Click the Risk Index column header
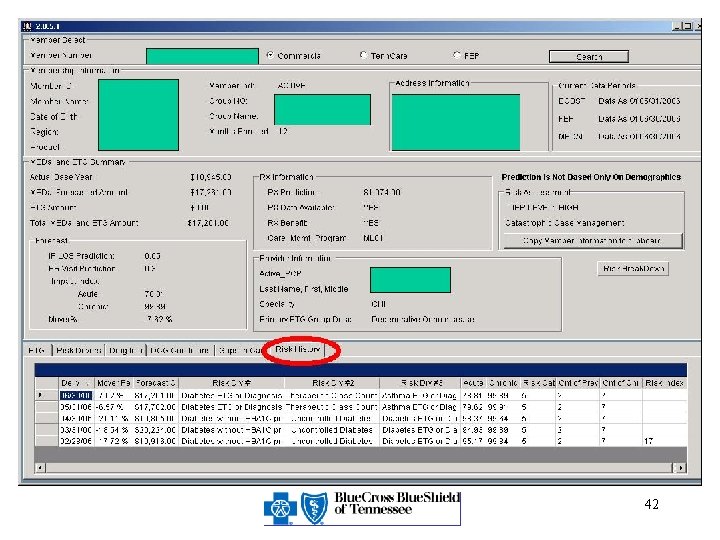Viewport: 720px width, 540px height. (x=664, y=383)
